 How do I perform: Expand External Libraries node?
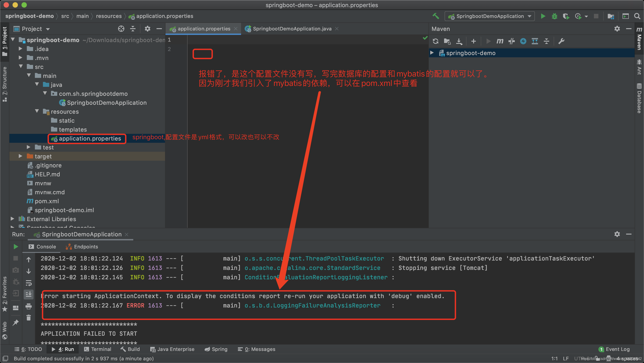click(x=12, y=219)
